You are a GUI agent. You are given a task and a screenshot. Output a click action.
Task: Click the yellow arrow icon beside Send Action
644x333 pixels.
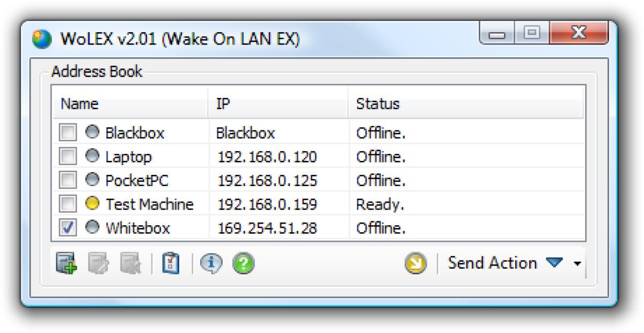pyautogui.click(x=416, y=263)
